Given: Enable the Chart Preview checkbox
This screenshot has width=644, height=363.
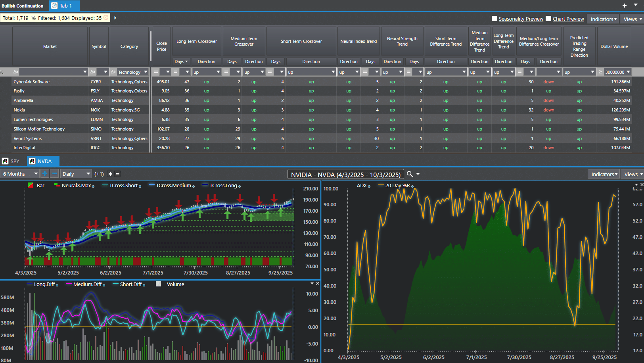Looking at the screenshot, I should click(x=548, y=19).
